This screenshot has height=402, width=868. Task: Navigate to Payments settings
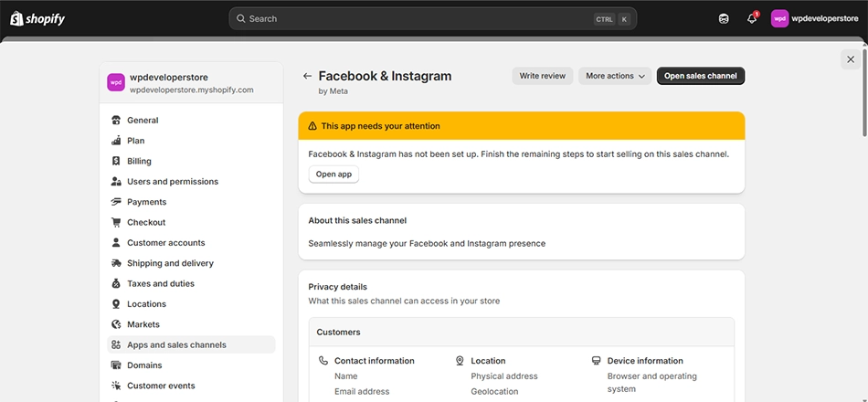[191, 202]
